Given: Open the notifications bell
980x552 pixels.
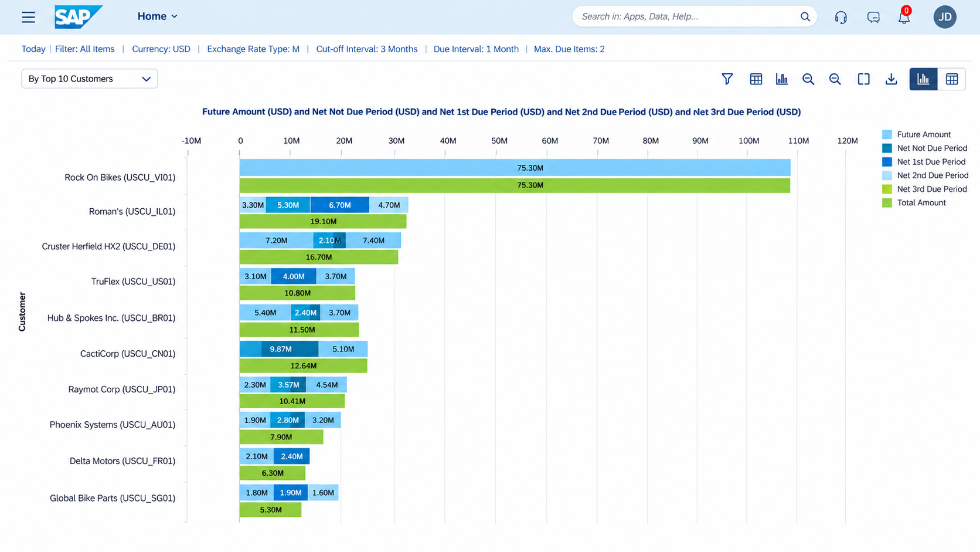Looking at the screenshot, I should (904, 16).
